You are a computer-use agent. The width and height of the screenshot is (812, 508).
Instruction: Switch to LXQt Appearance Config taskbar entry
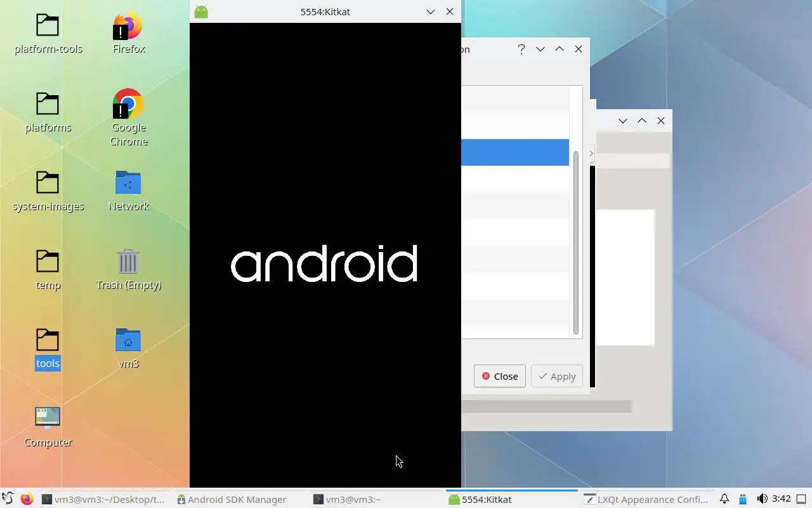coord(646,499)
